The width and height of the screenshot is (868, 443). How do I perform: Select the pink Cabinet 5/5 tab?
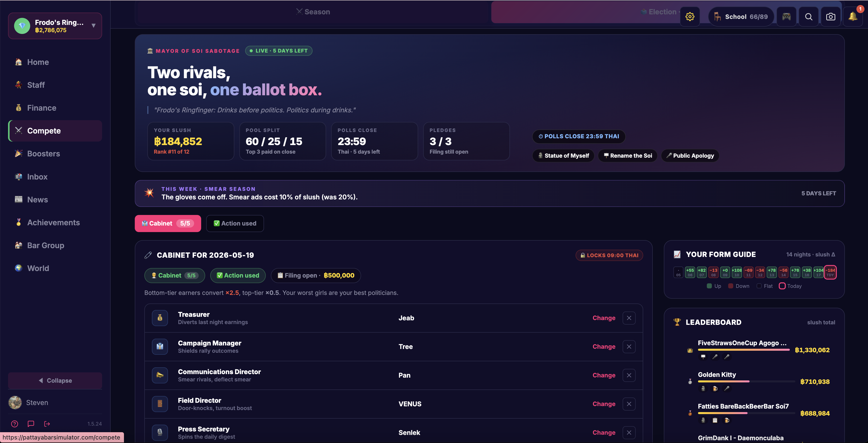tap(168, 223)
